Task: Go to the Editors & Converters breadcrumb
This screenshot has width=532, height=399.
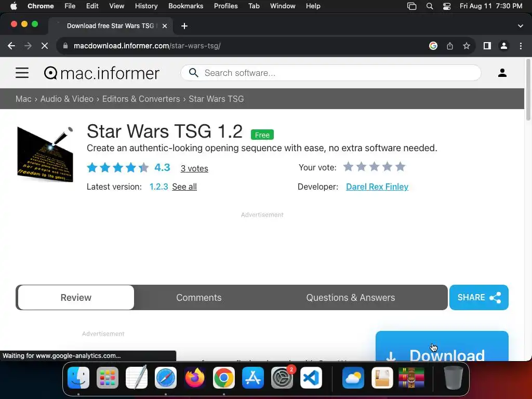Action: click(x=141, y=99)
